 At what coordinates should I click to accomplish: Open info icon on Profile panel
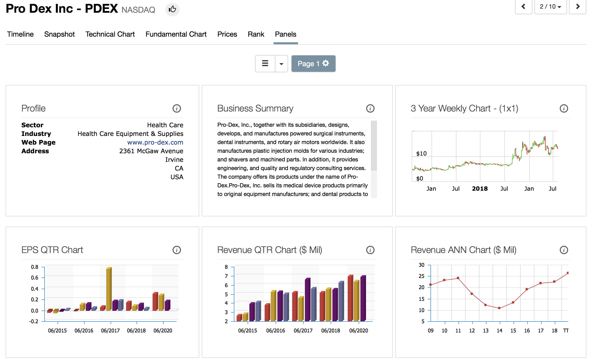[177, 108]
